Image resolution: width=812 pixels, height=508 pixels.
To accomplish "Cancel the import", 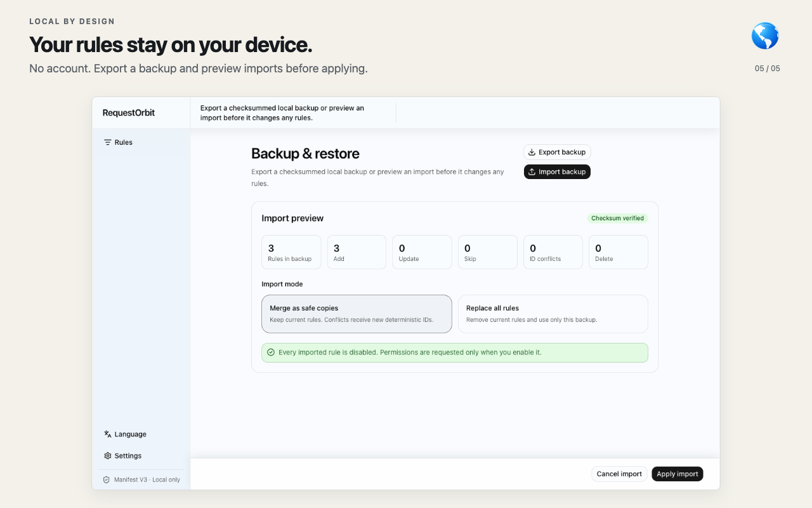I will (x=620, y=474).
